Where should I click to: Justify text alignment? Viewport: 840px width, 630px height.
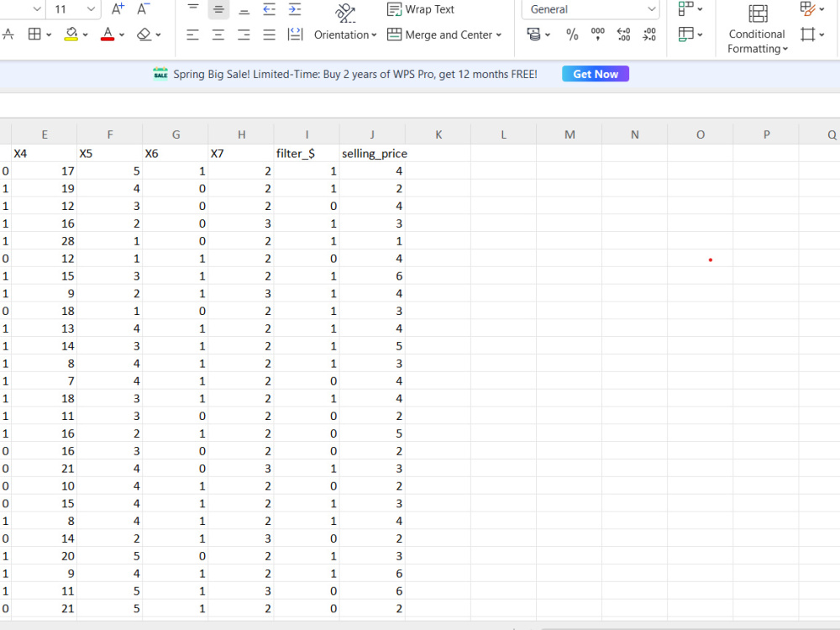pos(269,34)
